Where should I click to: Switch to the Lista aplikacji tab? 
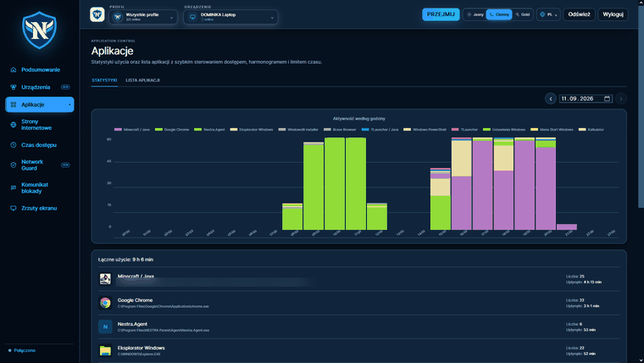coord(142,81)
